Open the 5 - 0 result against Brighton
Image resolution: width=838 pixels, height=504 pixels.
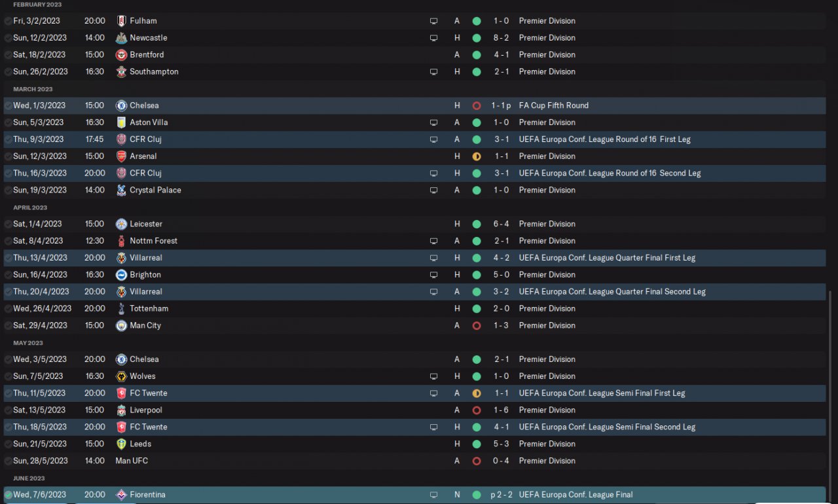click(x=501, y=275)
